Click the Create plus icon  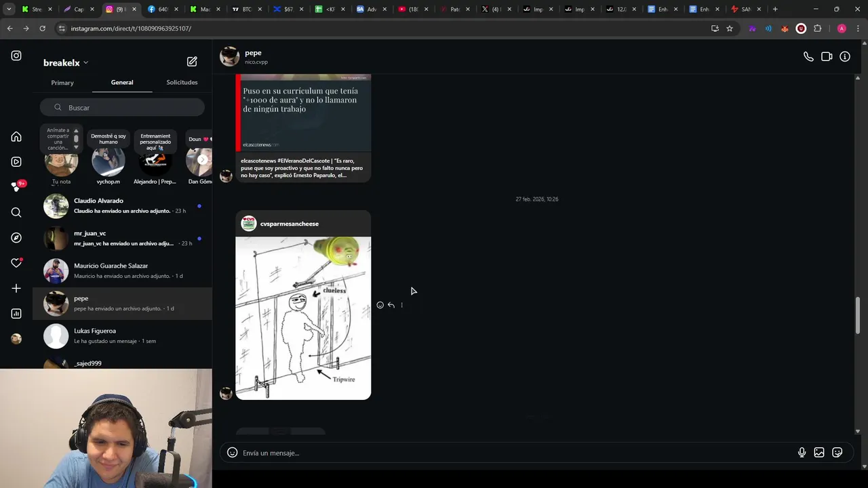(x=16, y=289)
